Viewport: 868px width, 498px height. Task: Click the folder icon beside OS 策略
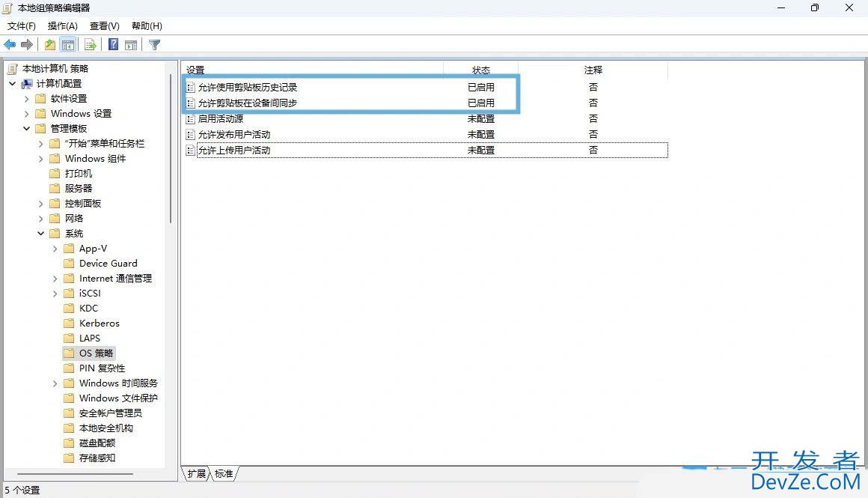tap(69, 353)
